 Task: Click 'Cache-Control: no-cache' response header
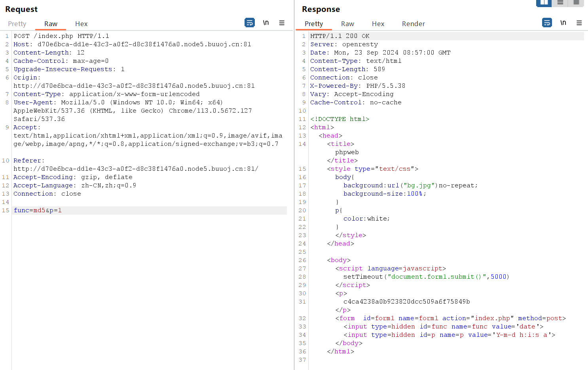point(356,102)
